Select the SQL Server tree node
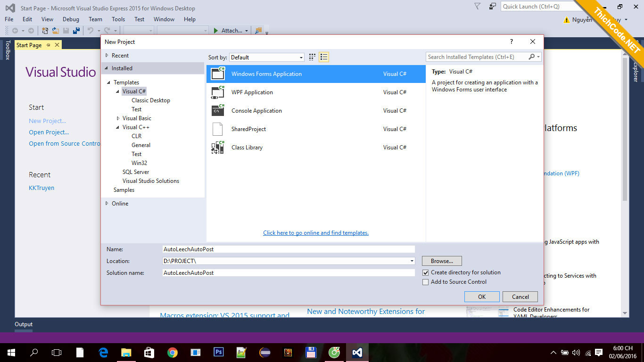The image size is (644, 362). click(x=136, y=172)
